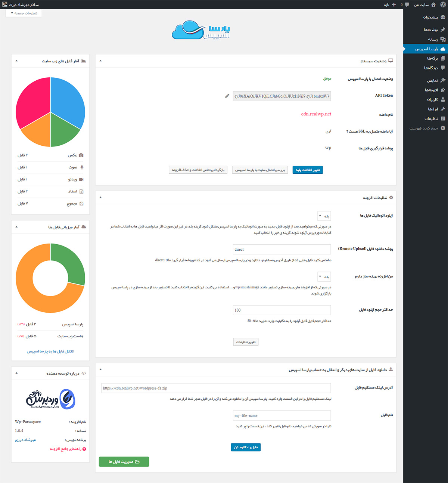Viewport: 448px width, 483px height.
Task: Click the مهرشاد درزی developer link
Action: coord(25,440)
